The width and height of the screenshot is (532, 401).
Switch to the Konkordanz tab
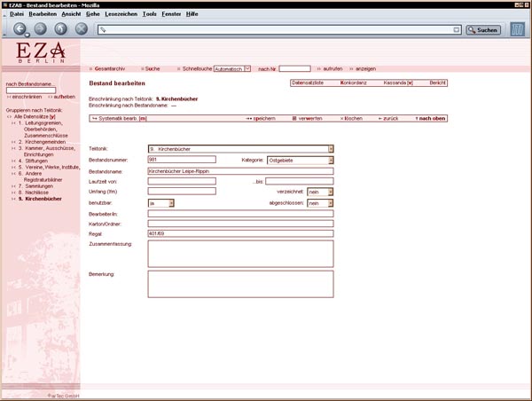tap(353, 83)
